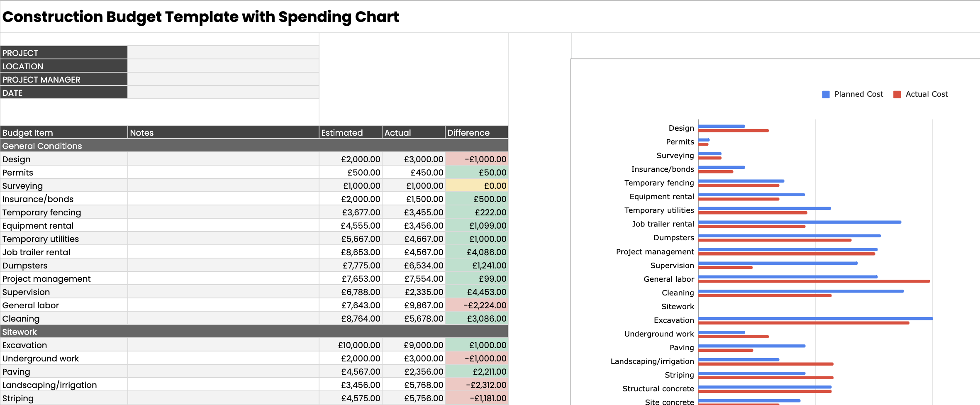This screenshot has height=405, width=980.
Task: Select the 'Supervision' budget item cell
Action: click(64, 292)
